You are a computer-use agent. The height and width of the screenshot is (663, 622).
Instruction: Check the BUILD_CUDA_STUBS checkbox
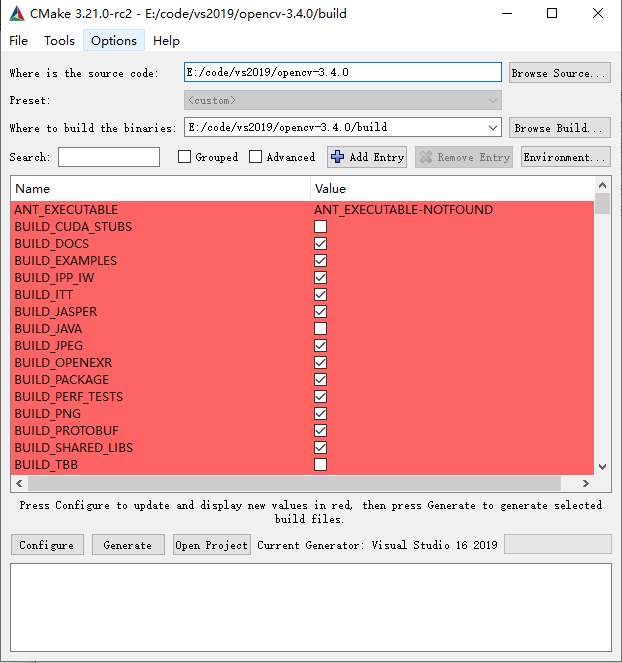pos(321,227)
